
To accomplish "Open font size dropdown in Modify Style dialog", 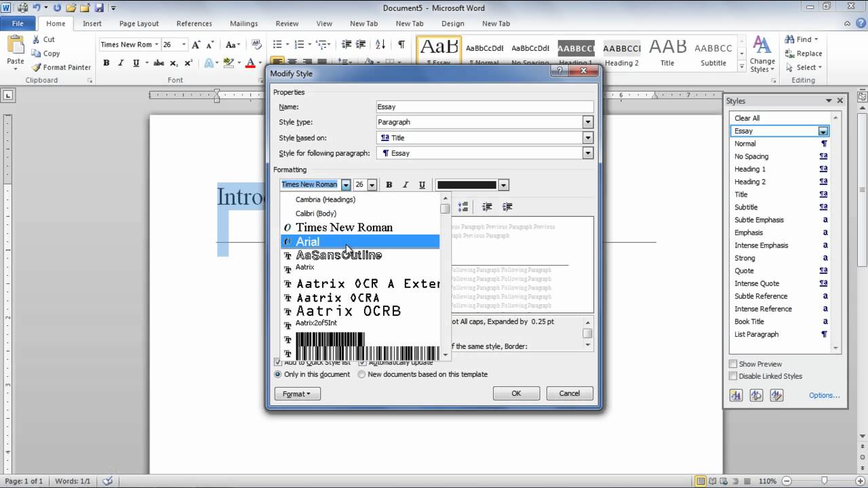I will (372, 185).
